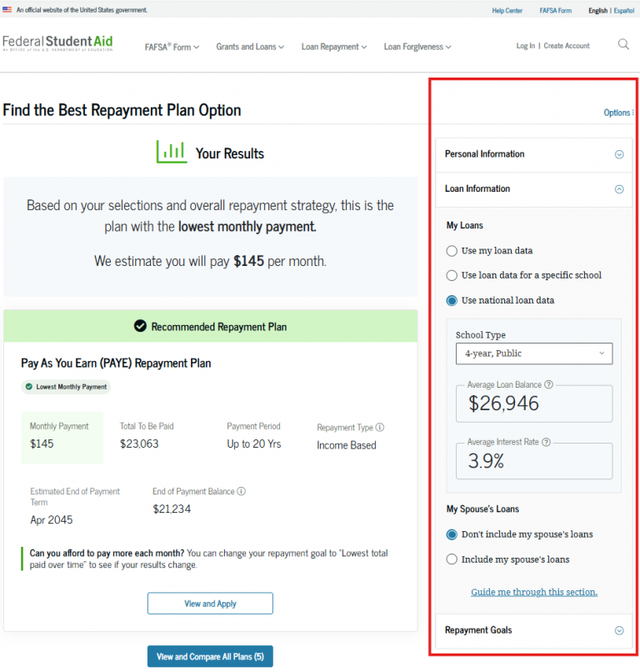This screenshot has height=672, width=640.
Task: Open the School Type dropdown
Action: (x=533, y=354)
